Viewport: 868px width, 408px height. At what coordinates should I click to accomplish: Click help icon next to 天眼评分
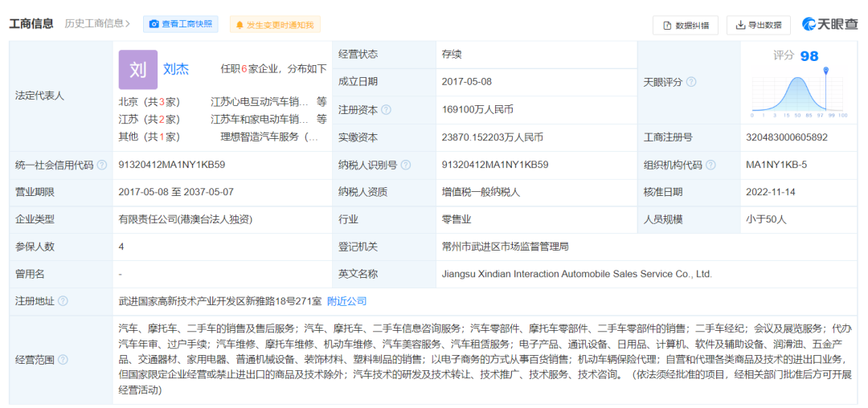click(x=691, y=82)
